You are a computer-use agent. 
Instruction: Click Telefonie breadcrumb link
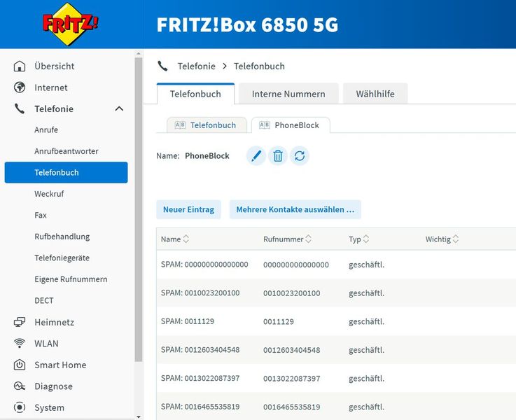coord(197,66)
